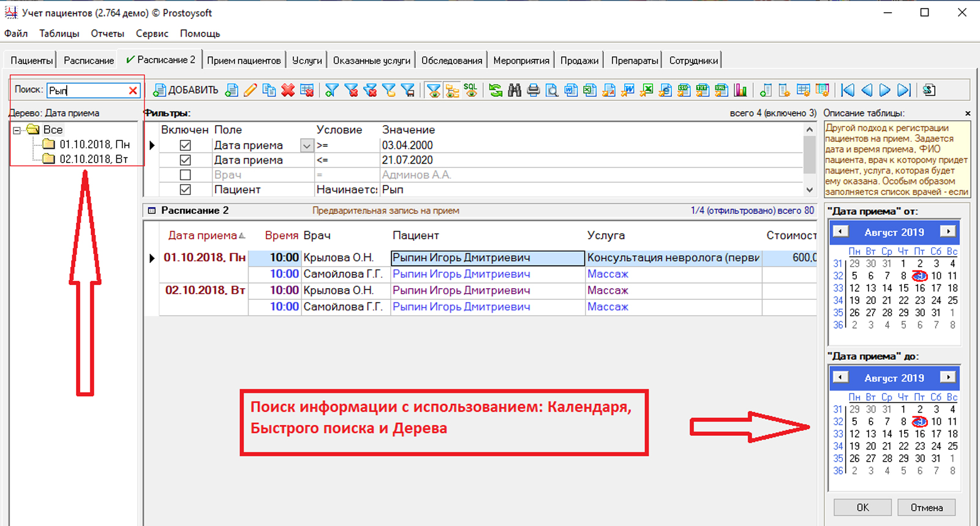Image resolution: width=980 pixels, height=526 pixels.
Task: Click the print preview magnifier icon
Action: click(552, 90)
